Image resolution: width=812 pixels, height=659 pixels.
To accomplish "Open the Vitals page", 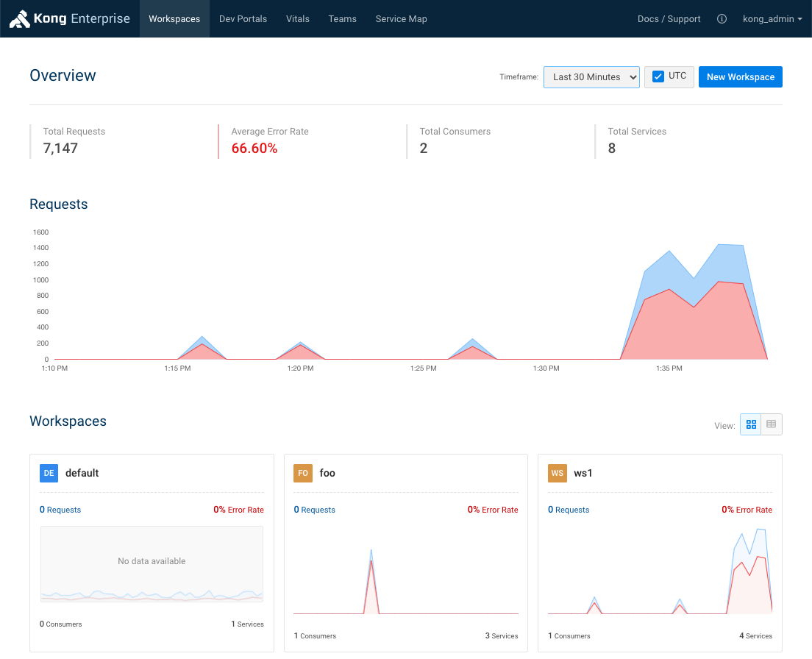I will [298, 19].
